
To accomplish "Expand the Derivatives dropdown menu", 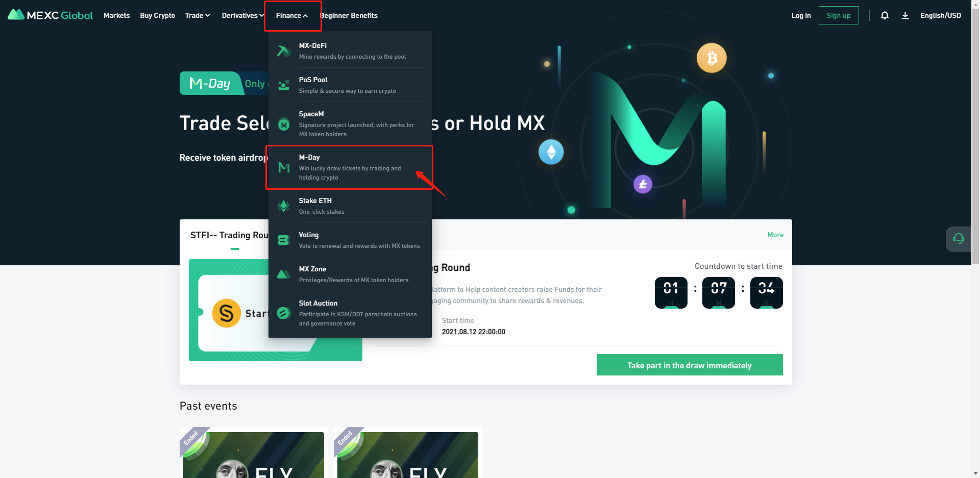I will click(243, 15).
